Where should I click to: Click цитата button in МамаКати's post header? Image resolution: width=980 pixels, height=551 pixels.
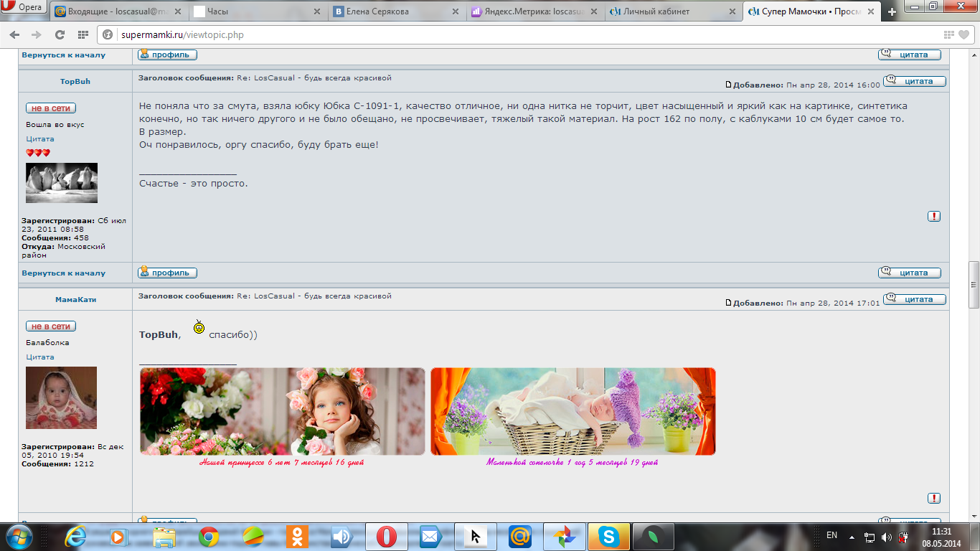click(914, 299)
